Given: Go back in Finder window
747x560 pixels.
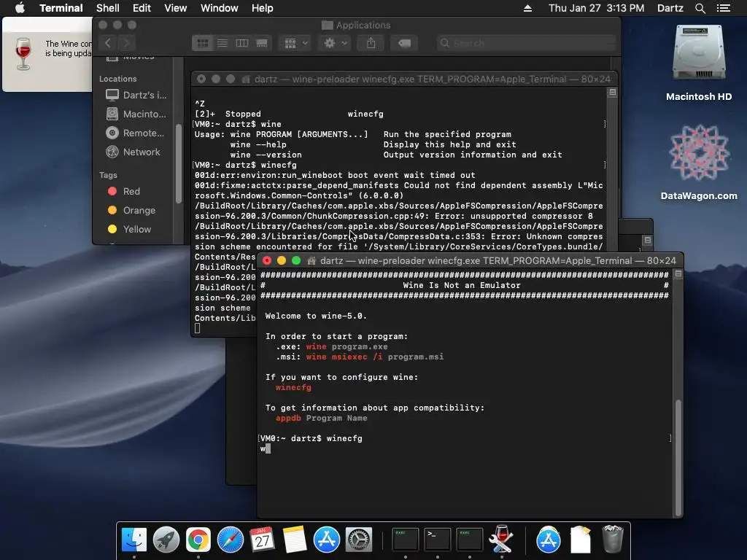Looking at the screenshot, I should pyautogui.click(x=108, y=43).
